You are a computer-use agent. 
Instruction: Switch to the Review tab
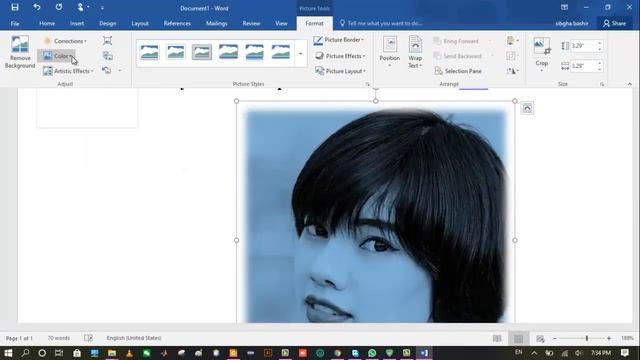(251, 24)
